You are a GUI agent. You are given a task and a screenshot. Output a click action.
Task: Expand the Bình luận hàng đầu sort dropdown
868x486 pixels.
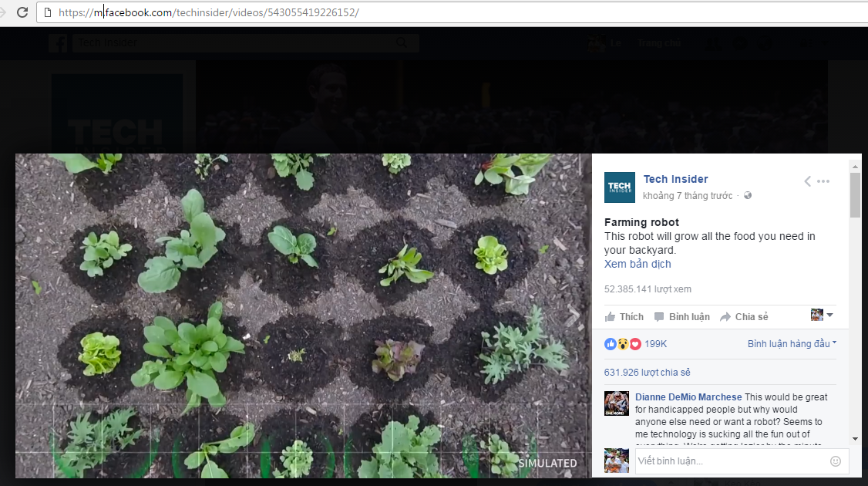792,344
